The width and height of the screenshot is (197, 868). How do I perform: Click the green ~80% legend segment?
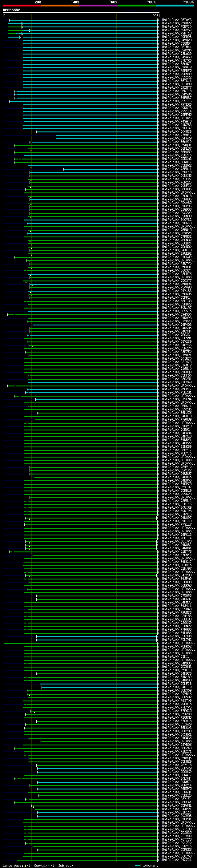point(137,6)
